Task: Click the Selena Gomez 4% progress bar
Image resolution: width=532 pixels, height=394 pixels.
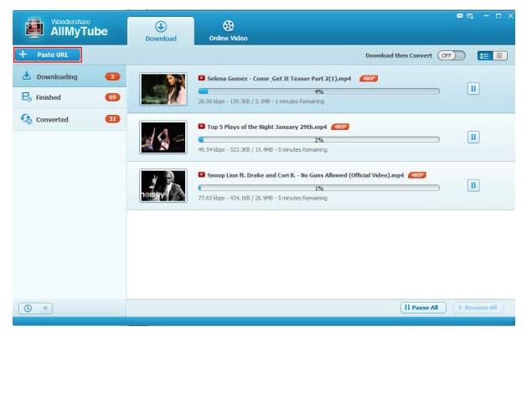Action: pyautogui.click(x=319, y=91)
